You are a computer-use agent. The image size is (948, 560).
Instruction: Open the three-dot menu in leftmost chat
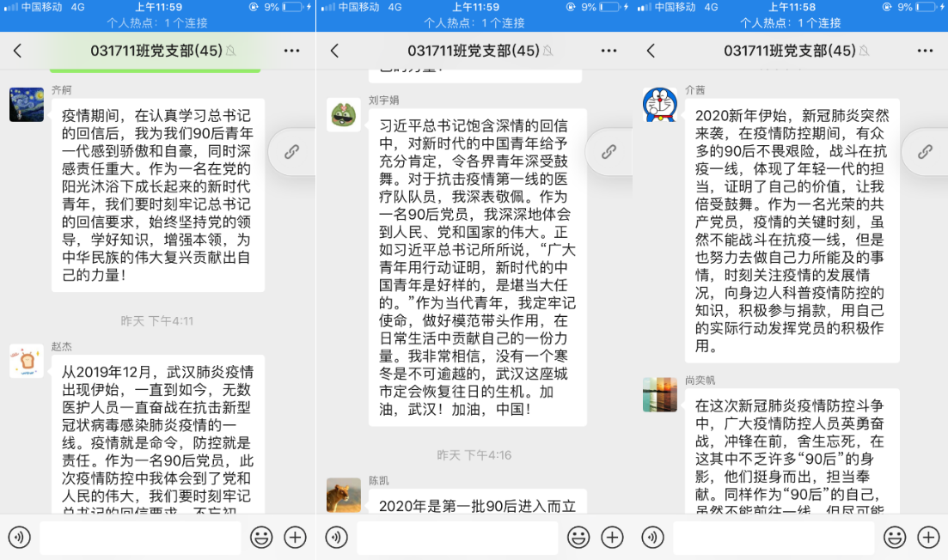(x=292, y=52)
